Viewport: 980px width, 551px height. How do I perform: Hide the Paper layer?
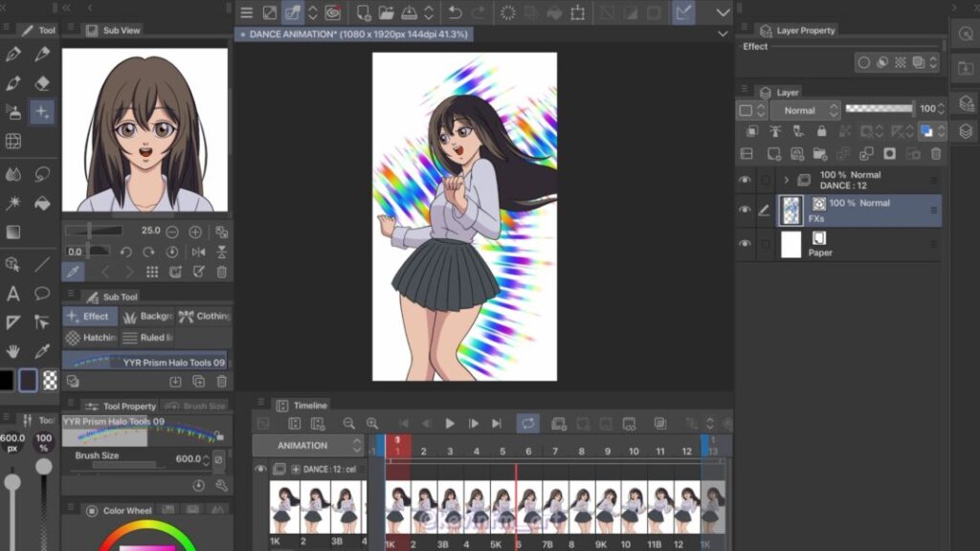(745, 244)
